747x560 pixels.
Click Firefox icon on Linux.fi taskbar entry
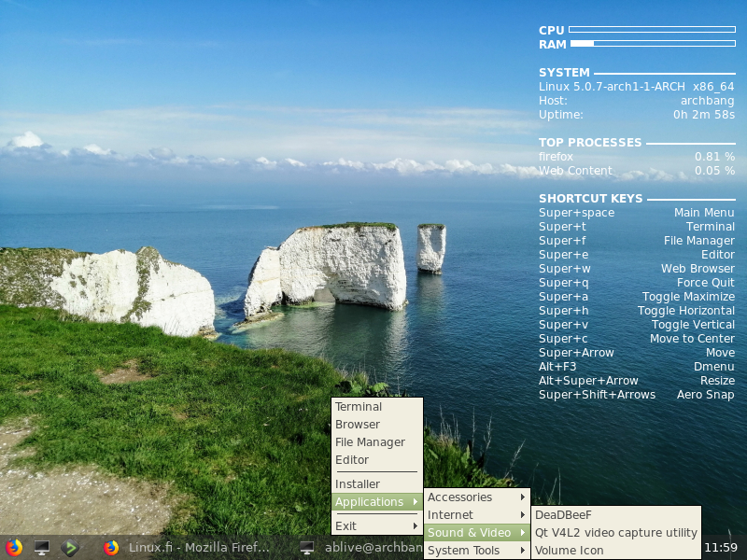[112, 548]
